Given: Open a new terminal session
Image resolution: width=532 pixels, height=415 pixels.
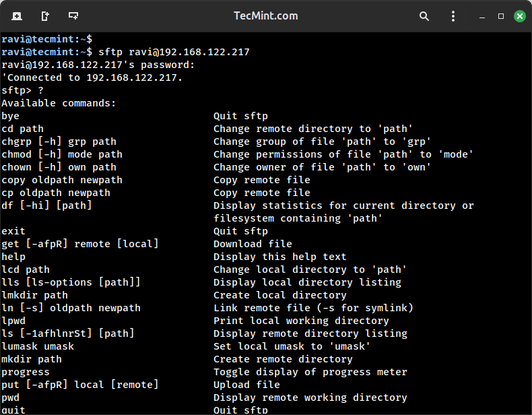Looking at the screenshot, I should coord(17,15).
